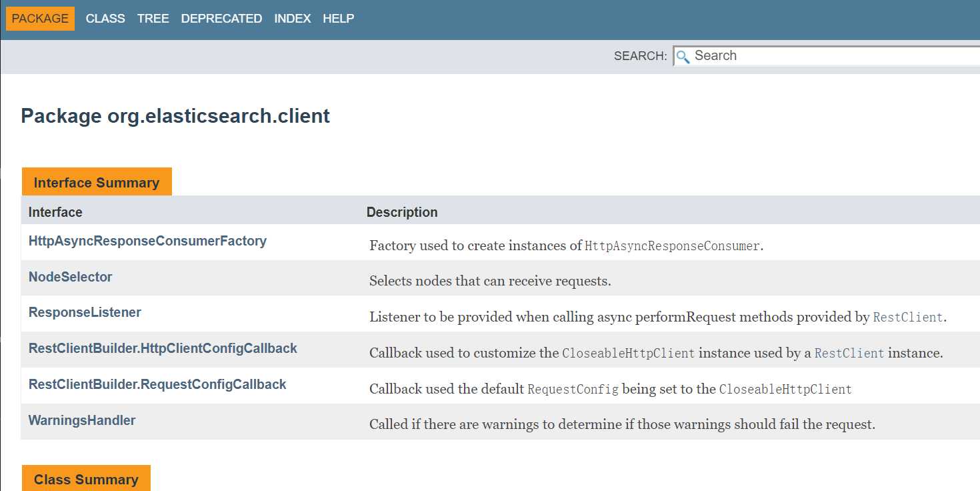The image size is (980, 491).
Task: Select the PACKAGE navigation tab
Action: [40, 19]
